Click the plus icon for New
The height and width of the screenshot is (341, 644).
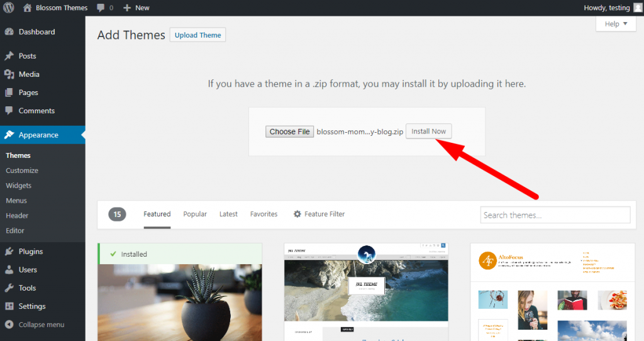(x=127, y=8)
